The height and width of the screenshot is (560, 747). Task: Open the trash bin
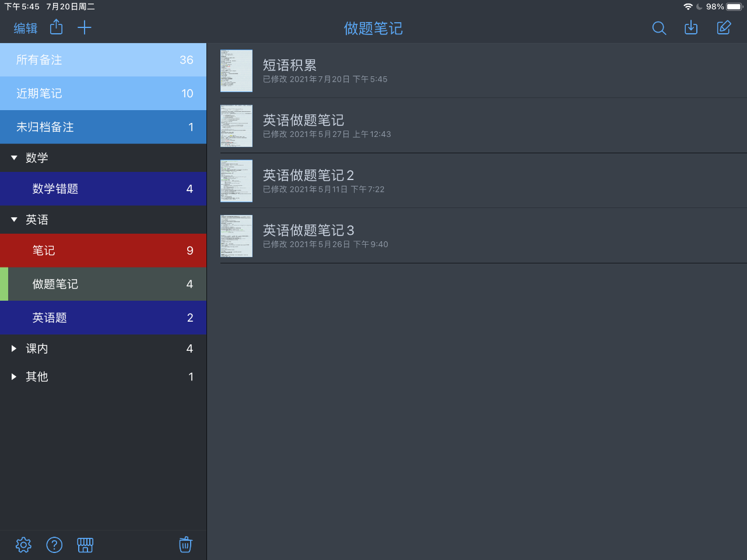click(x=185, y=545)
